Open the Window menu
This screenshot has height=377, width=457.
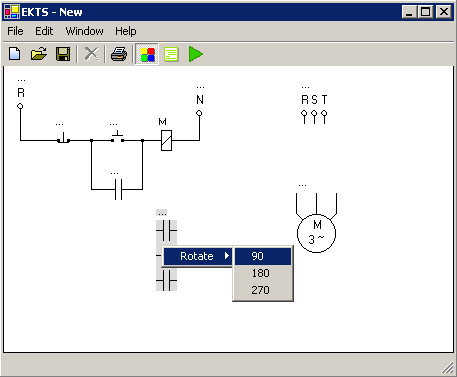(x=84, y=31)
